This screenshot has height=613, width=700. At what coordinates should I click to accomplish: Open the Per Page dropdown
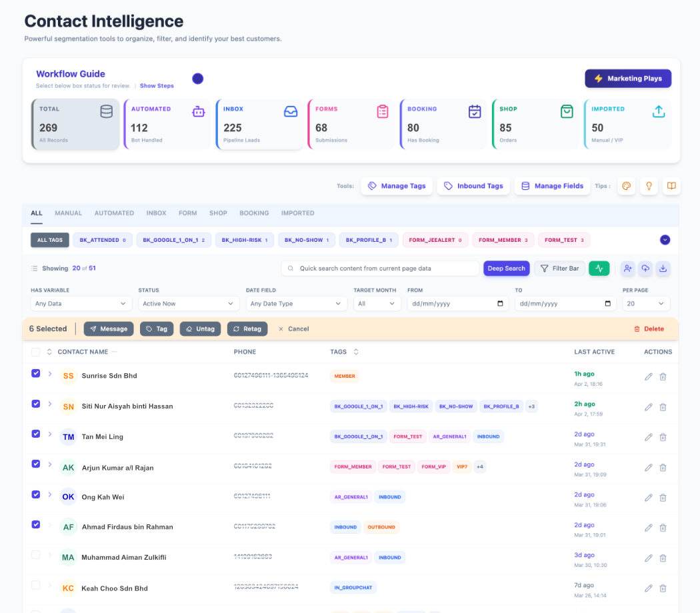[x=645, y=303]
